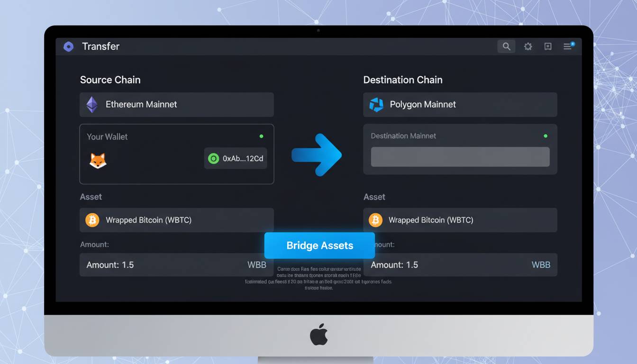This screenshot has height=364, width=637.
Task: Click the Transfer title tab
Action: click(x=100, y=46)
